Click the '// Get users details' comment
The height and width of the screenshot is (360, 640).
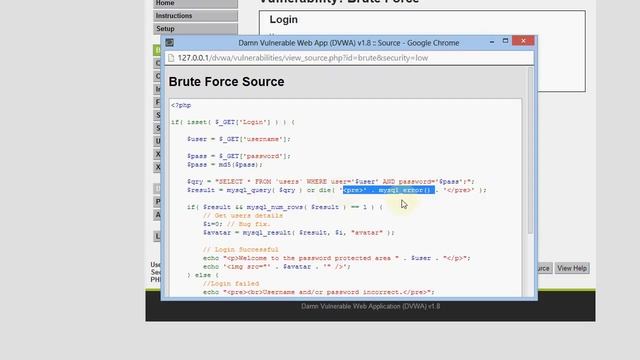(x=243, y=216)
